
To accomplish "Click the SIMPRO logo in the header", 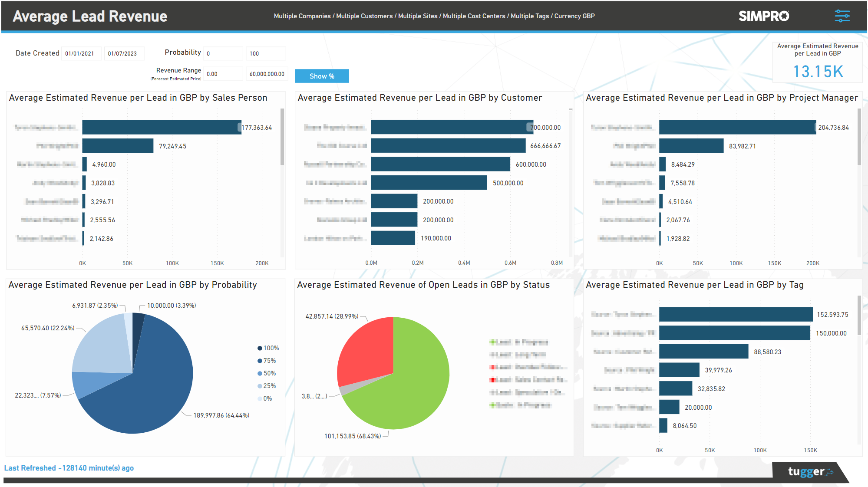I will (764, 16).
